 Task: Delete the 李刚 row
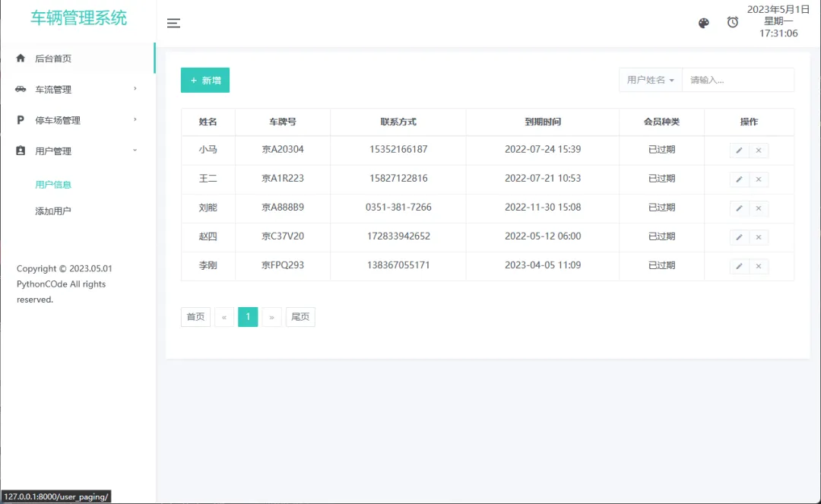click(759, 266)
